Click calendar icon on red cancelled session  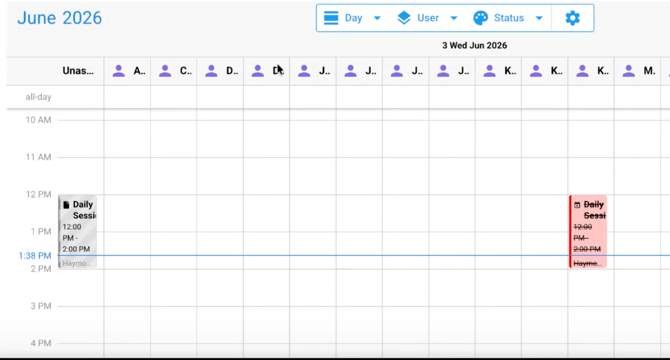(x=577, y=205)
